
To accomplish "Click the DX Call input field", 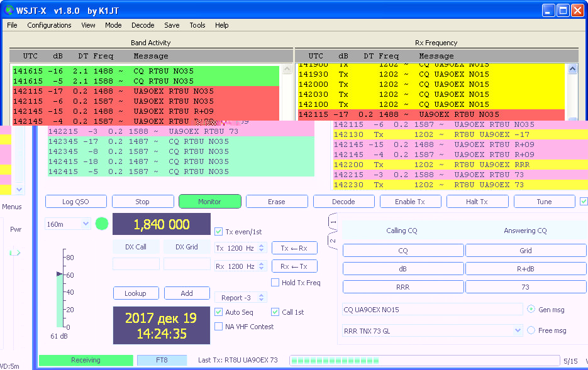I will coord(136,264).
